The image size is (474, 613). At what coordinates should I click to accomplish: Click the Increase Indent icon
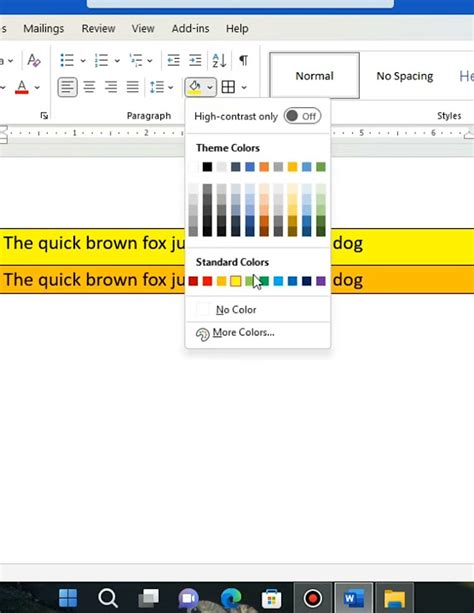coord(195,60)
